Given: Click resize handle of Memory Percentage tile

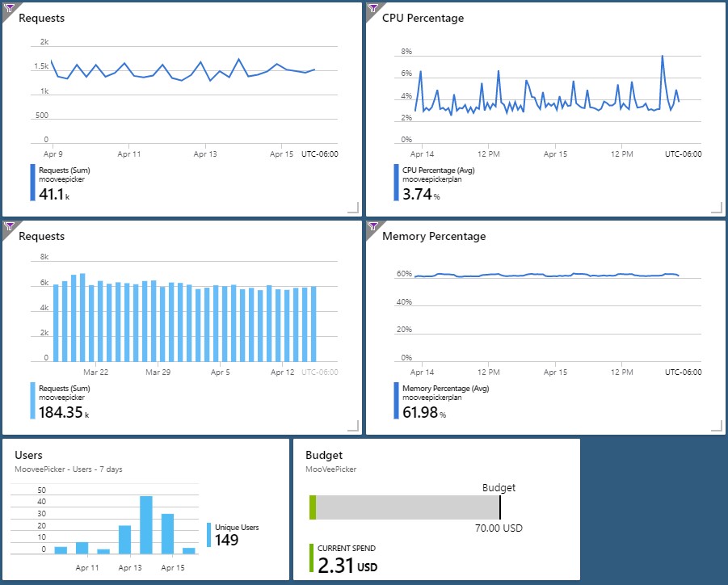Looking at the screenshot, I should click(x=717, y=426).
